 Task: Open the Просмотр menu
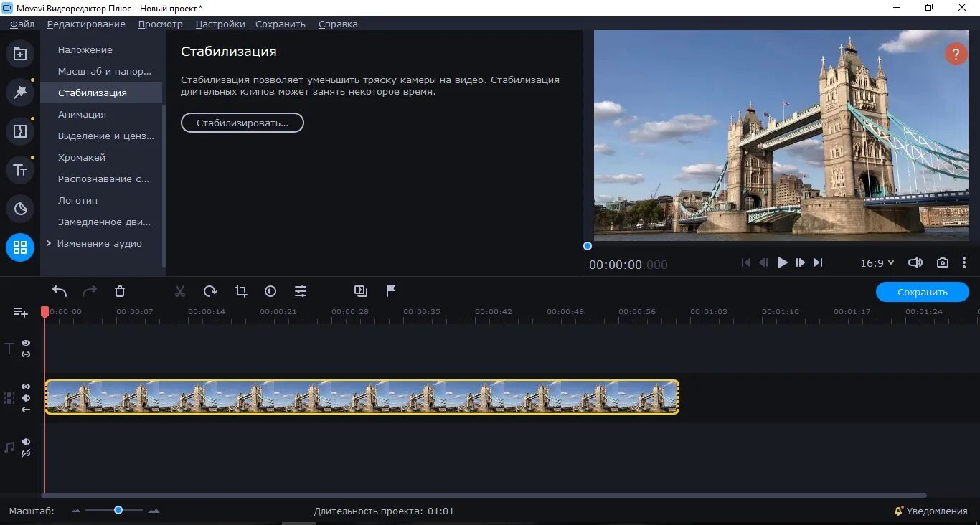[x=161, y=24]
